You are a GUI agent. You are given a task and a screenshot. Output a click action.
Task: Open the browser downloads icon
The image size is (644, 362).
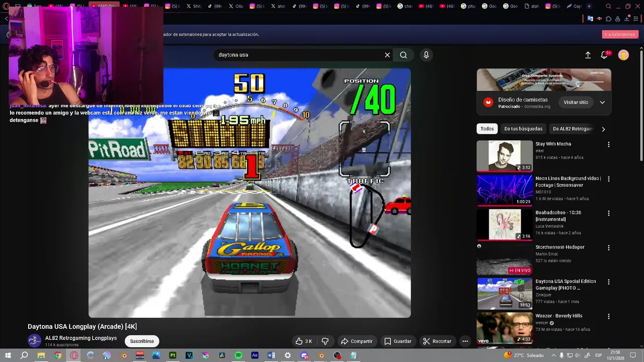click(627, 19)
